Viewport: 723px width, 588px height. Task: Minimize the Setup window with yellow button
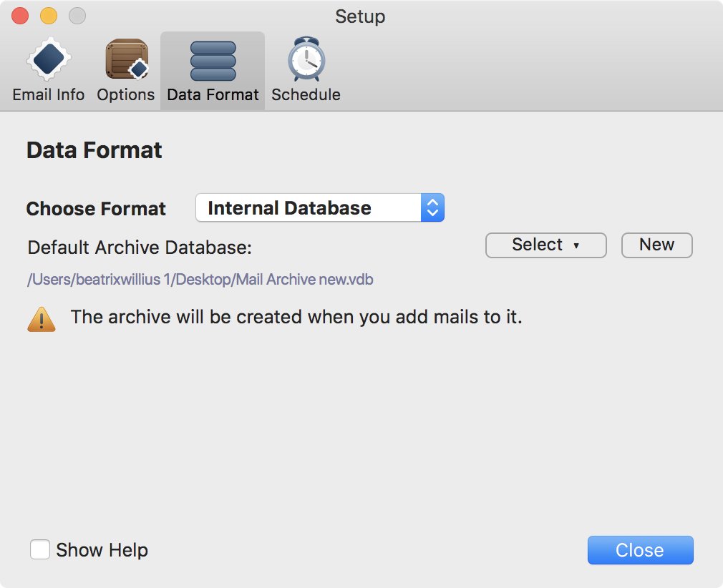[49, 16]
